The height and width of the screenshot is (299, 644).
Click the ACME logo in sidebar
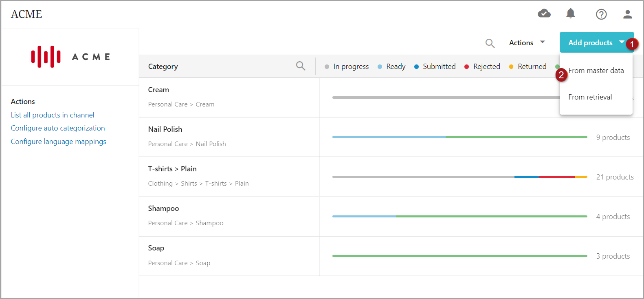70,56
